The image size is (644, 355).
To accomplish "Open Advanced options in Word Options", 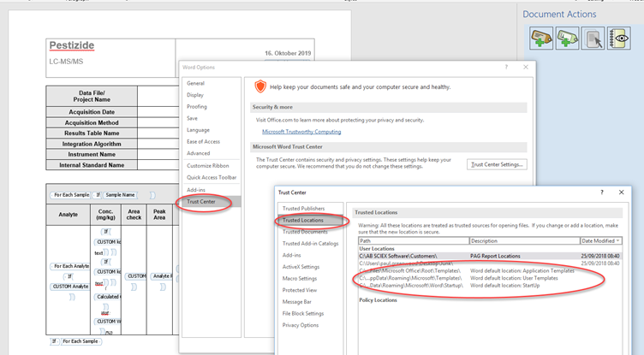I will pos(199,153).
